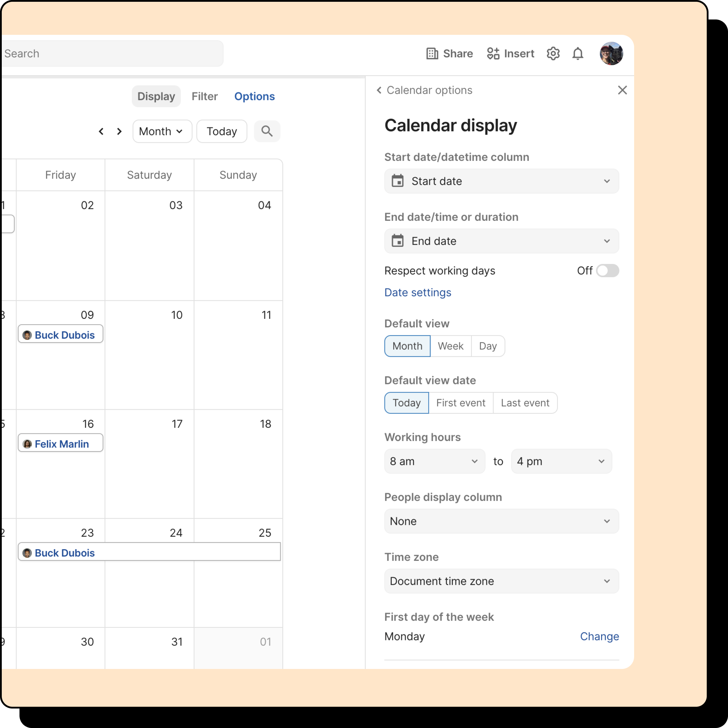728x728 pixels.
Task: Click the calendar search magnifier icon
Action: tap(267, 131)
